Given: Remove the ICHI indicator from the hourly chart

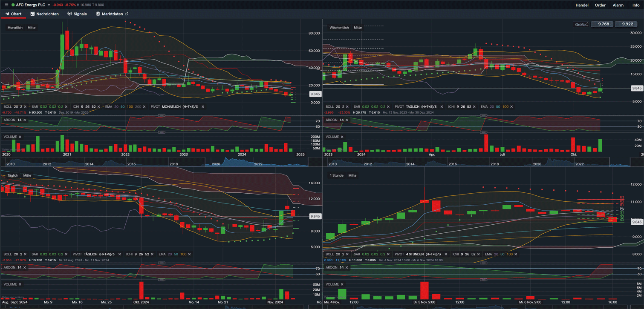Looking at the screenshot, I should [478, 254].
